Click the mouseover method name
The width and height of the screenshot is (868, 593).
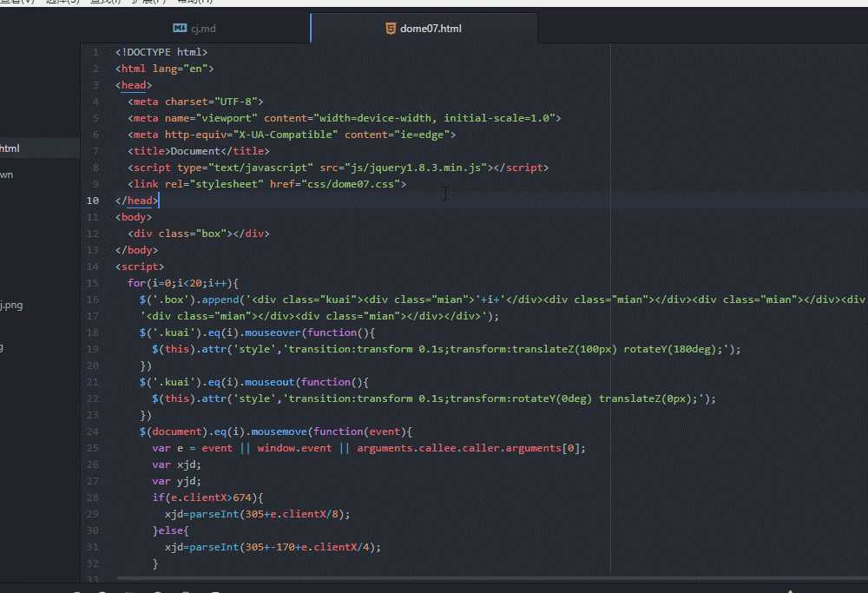pos(273,333)
